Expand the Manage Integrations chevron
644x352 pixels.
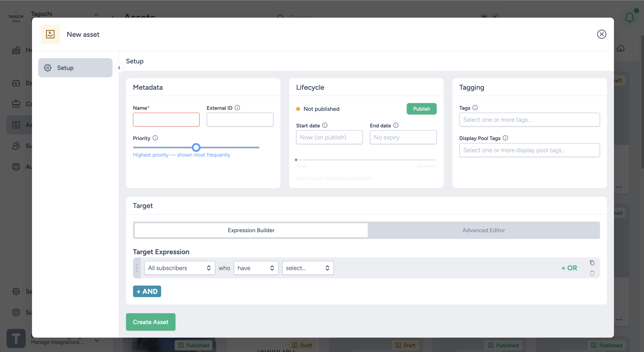point(97,340)
